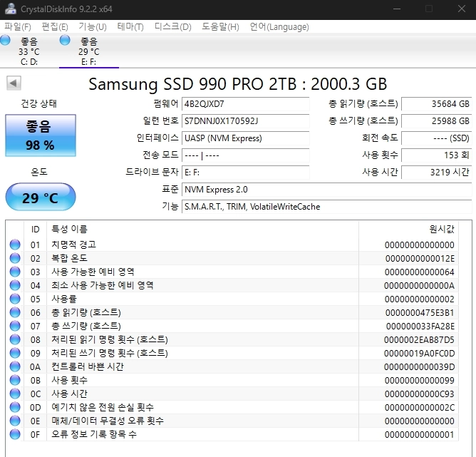Click power on count value 153 회
Viewport: 476px width, 457px height.
pos(437,155)
